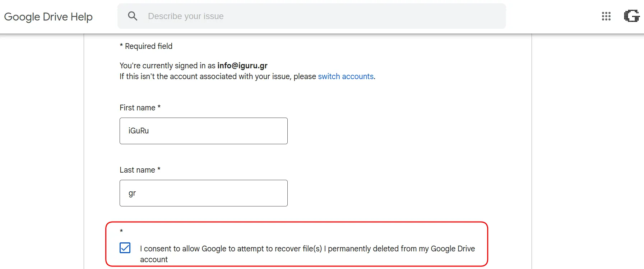This screenshot has width=644, height=269.
Task: Go to Google Drive Help home
Action: [x=48, y=17]
